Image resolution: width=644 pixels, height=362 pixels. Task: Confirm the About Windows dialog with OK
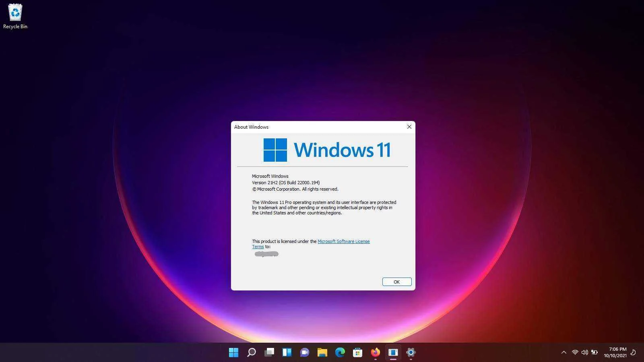point(397,282)
